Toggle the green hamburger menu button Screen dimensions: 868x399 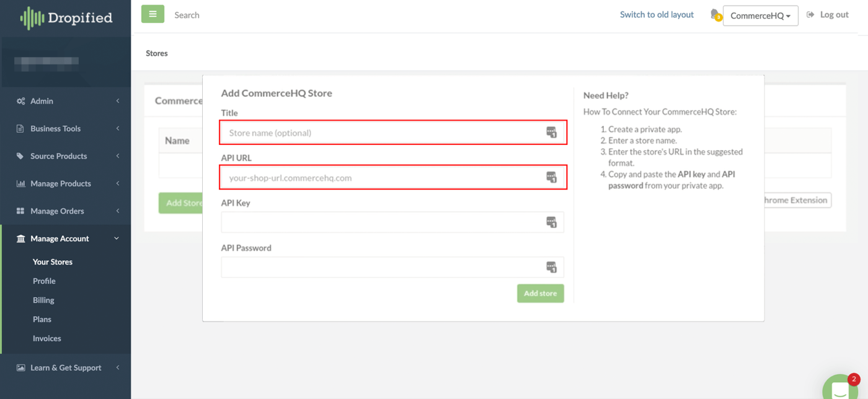click(x=153, y=14)
